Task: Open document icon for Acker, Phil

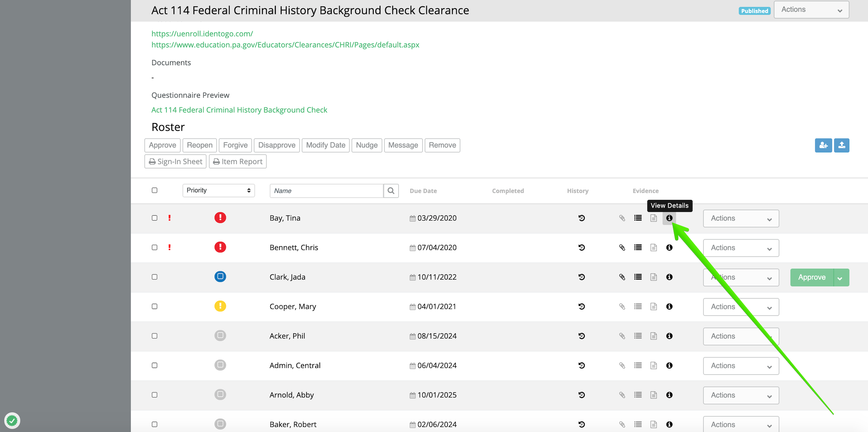Action: [653, 336]
